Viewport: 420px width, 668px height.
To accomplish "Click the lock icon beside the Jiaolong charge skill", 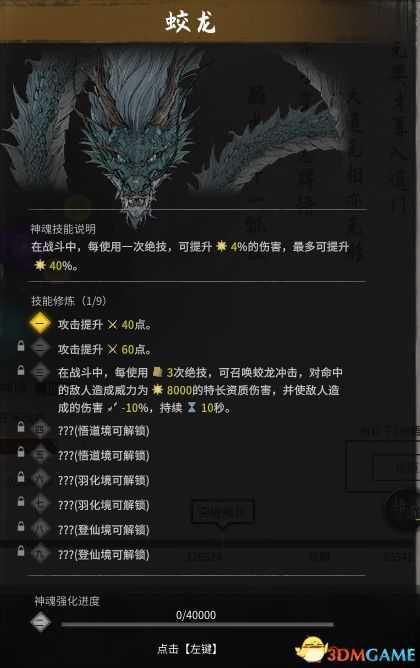I will [20, 370].
